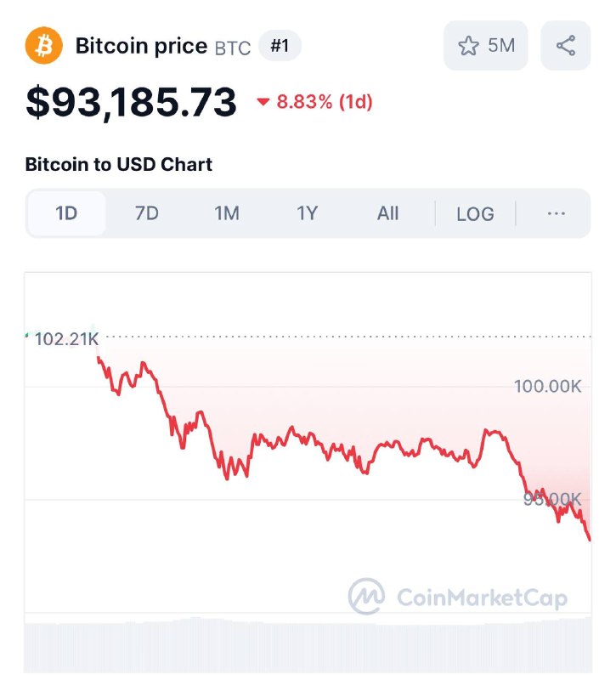616x680 pixels.
Task: Select the 1D chart range tab
Action: (x=66, y=213)
